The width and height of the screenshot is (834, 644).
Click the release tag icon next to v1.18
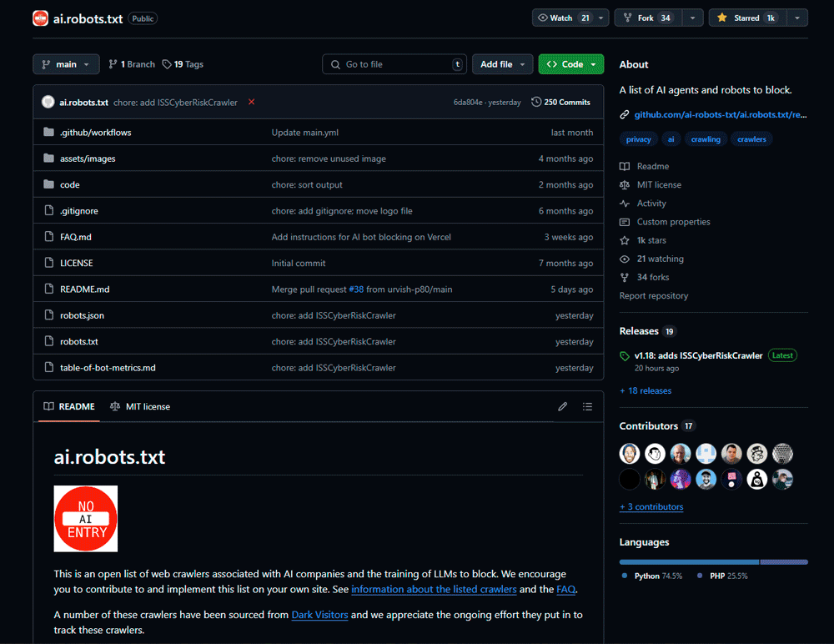pos(625,356)
